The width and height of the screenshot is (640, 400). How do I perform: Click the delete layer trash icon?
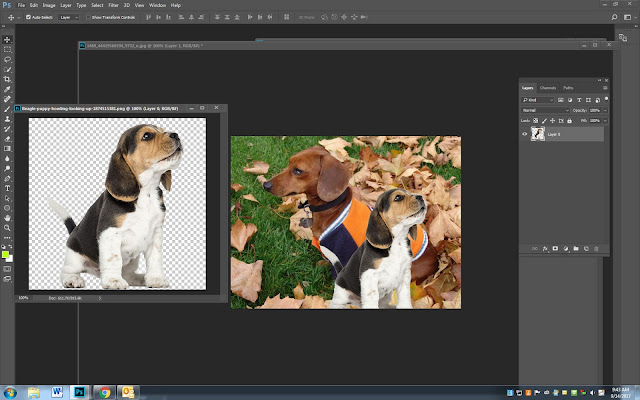pos(597,248)
